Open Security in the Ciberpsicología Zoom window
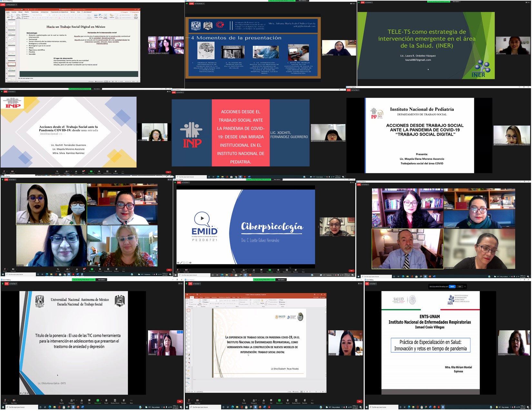 click(x=234, y=271)
